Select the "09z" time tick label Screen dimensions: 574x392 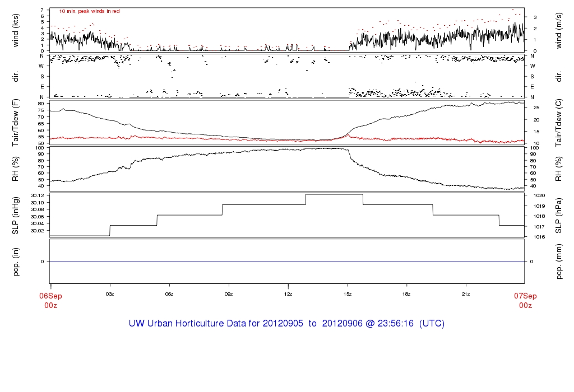click(229, 294)
